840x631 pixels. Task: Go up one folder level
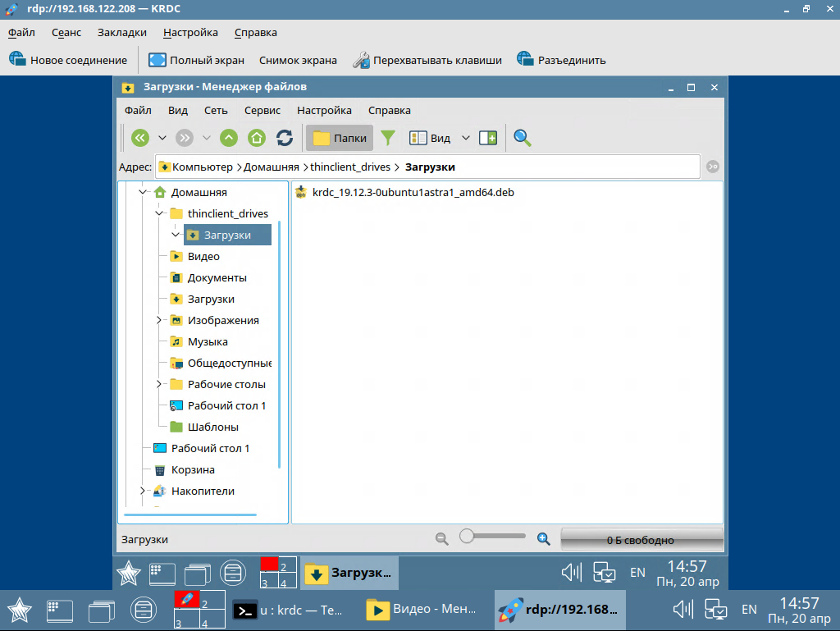(x=230, y=138)
